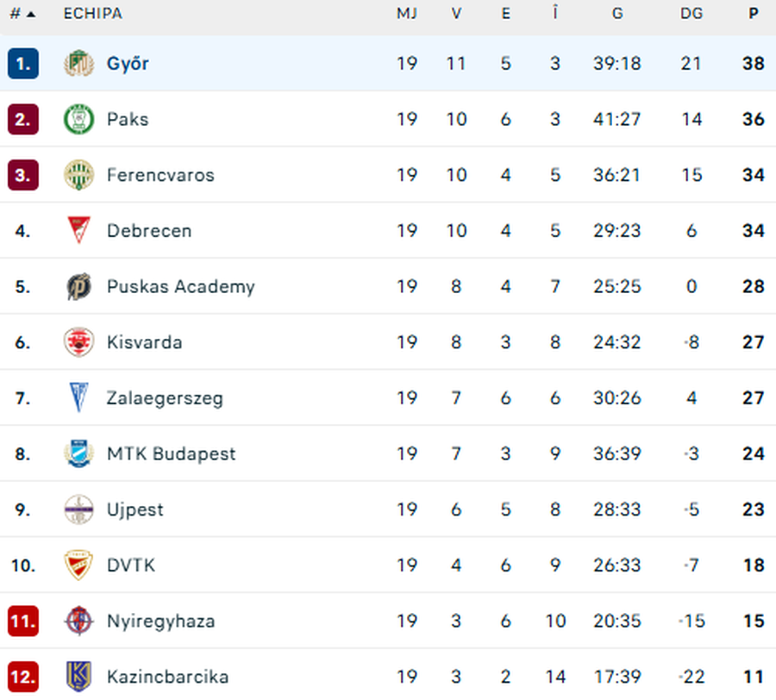
Task: Click the DVTK club emblem
Action: [79, 565]
